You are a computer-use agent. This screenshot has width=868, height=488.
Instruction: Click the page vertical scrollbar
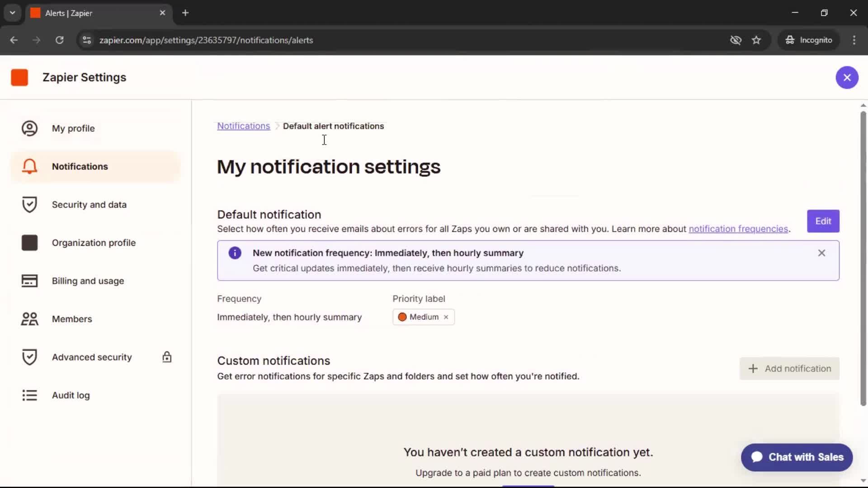coord(863,258)
